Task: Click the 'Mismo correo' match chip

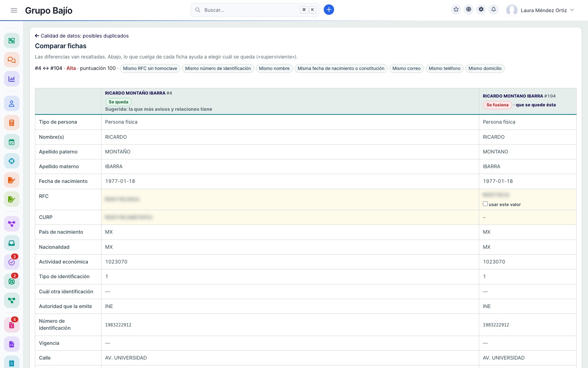Action: click(x=406, y=68)
